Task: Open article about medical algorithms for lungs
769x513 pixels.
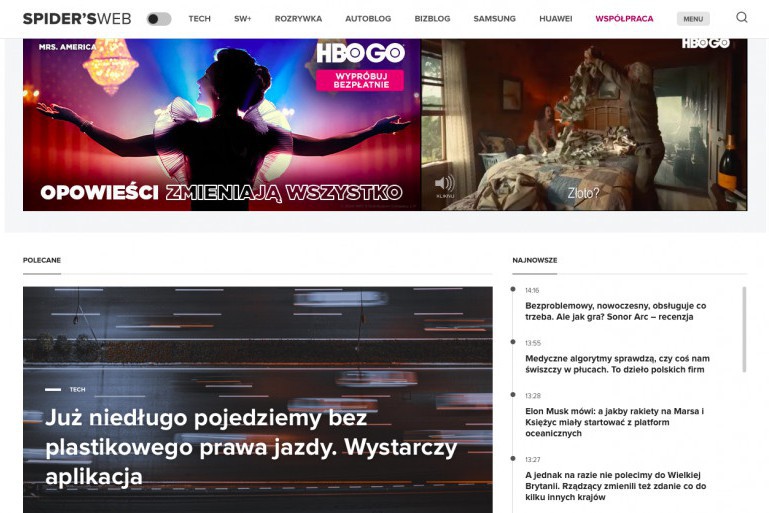Action: [x=615, y=364]
